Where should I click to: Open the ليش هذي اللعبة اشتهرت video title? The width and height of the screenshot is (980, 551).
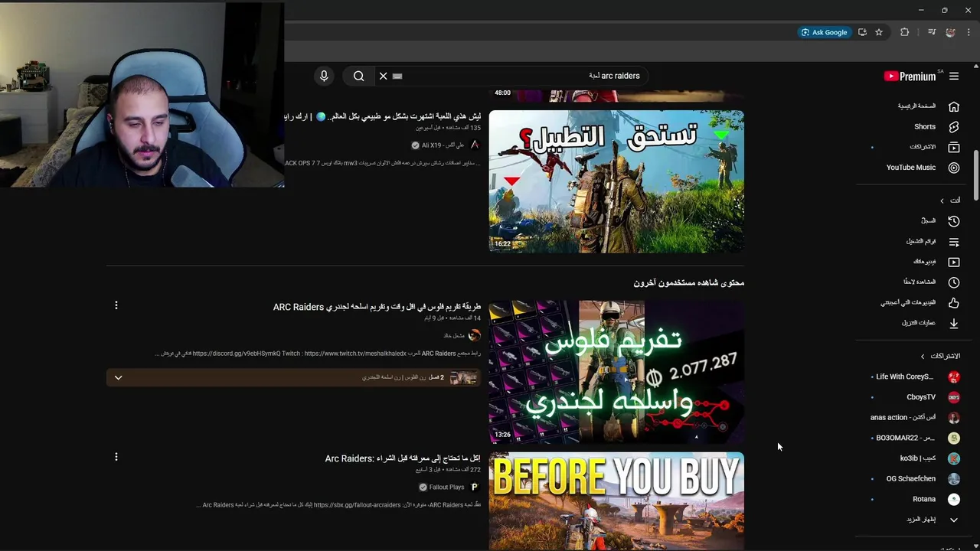(x=382, y=116)
